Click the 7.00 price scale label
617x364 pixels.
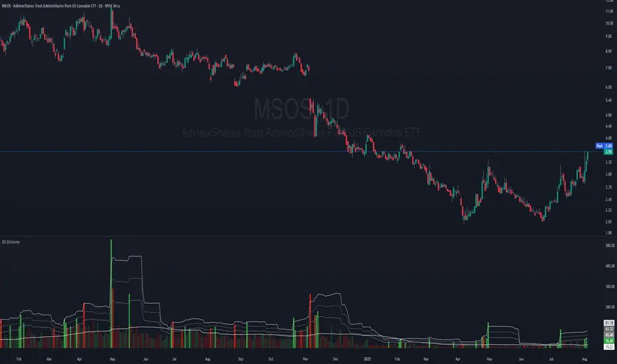609,68
